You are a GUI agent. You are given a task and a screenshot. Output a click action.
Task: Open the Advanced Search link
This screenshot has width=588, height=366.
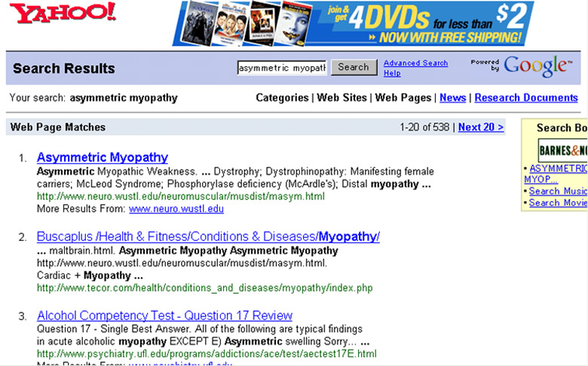point(415,63)
